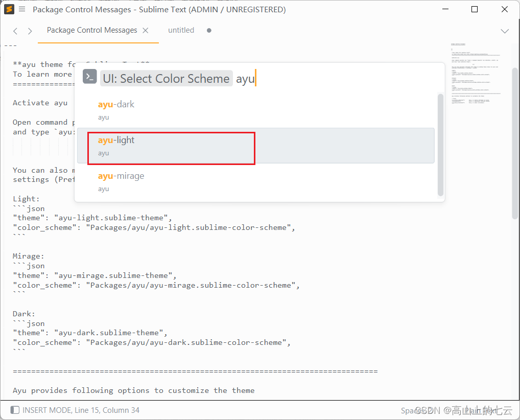Click the ayu-mirage.sublime-color-scheme line

[x=156, y=285]
